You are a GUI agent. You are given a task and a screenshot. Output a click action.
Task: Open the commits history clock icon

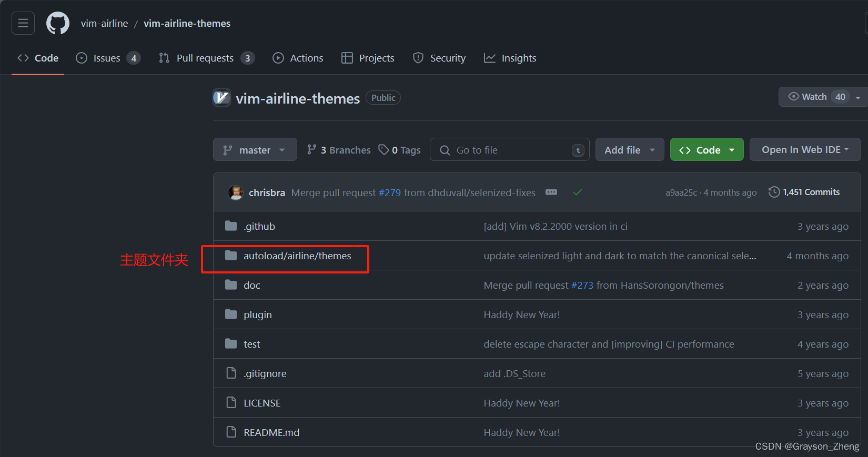774,192
